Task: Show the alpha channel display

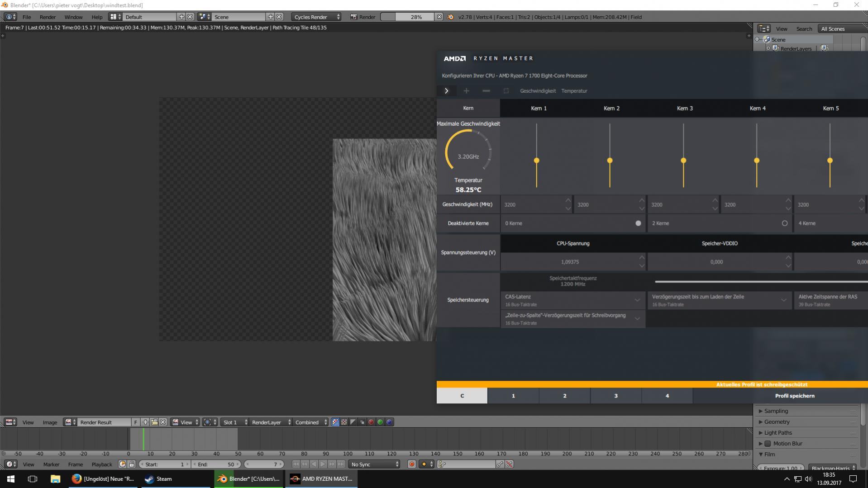Action: (x=353, y=422)
